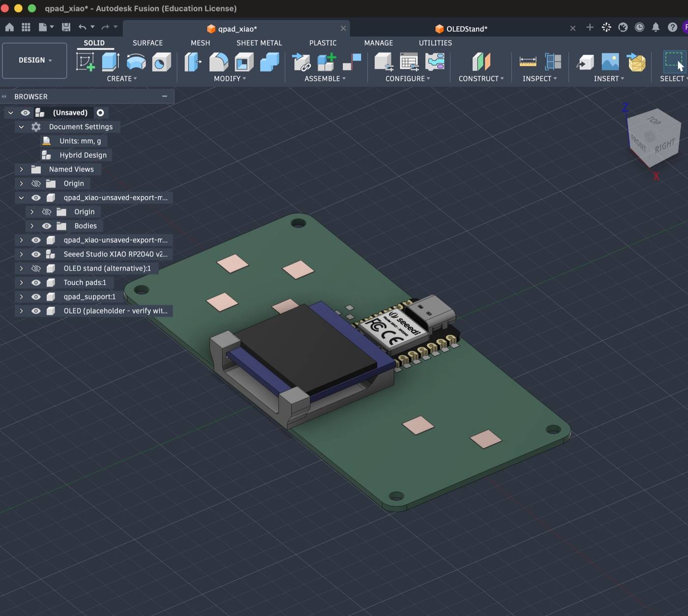Collapse the BROWSER panel with minus button
The width and height of the screenshot is (688, 616).
pyautogui.click(x=165, y=96)
